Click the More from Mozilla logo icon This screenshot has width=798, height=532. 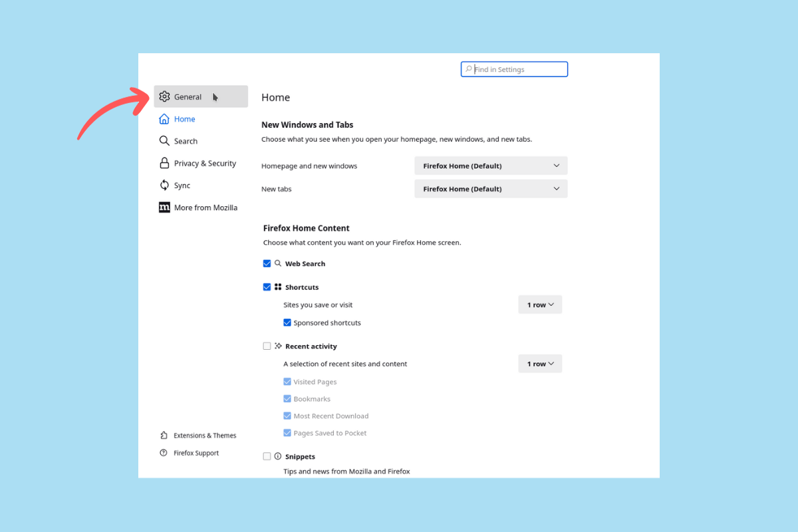pyautogui.click(x=164, y=207)
